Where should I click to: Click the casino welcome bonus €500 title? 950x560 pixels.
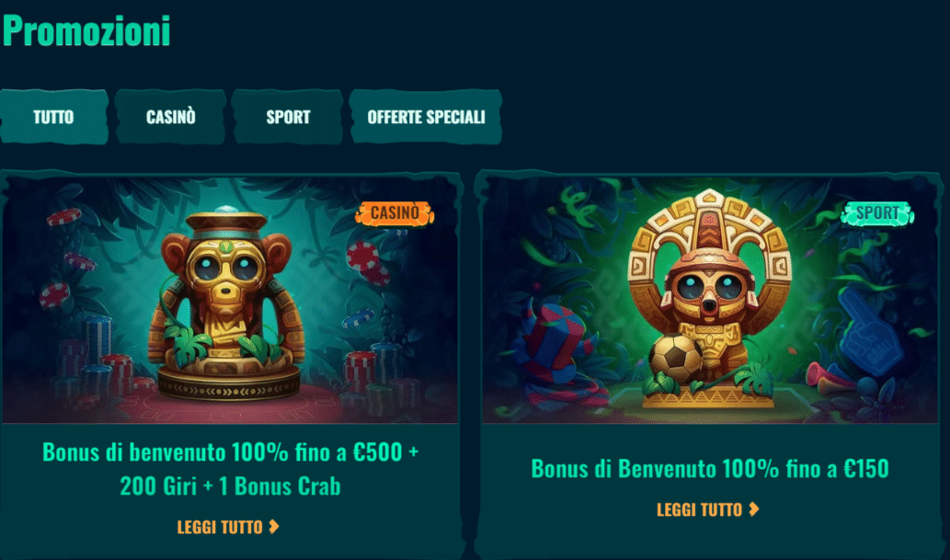click(230, 469)
